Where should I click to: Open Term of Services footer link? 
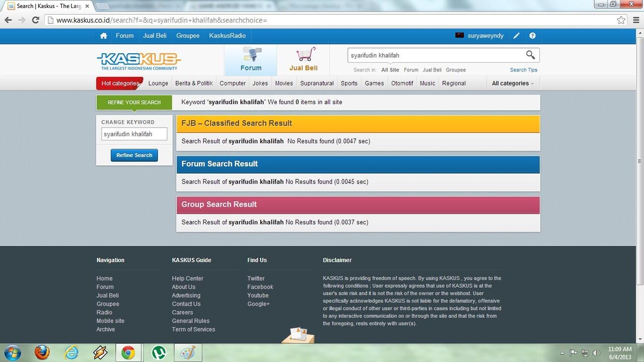193,329
